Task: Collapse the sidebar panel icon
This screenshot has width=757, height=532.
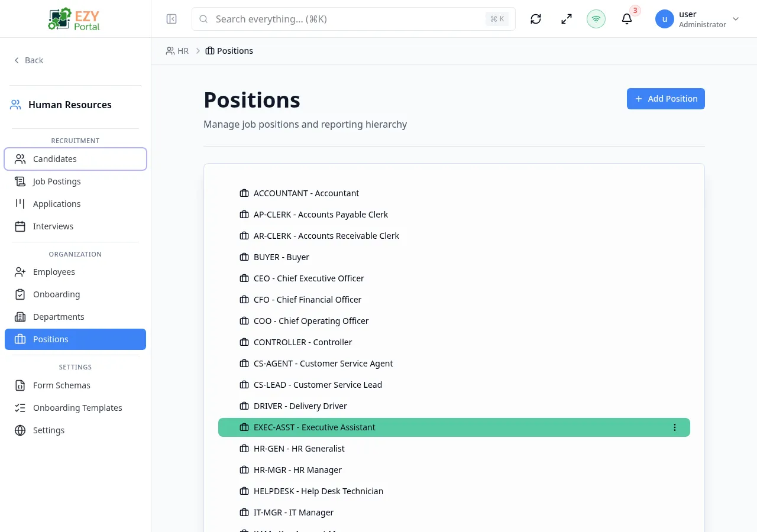Action: [172, 19]
